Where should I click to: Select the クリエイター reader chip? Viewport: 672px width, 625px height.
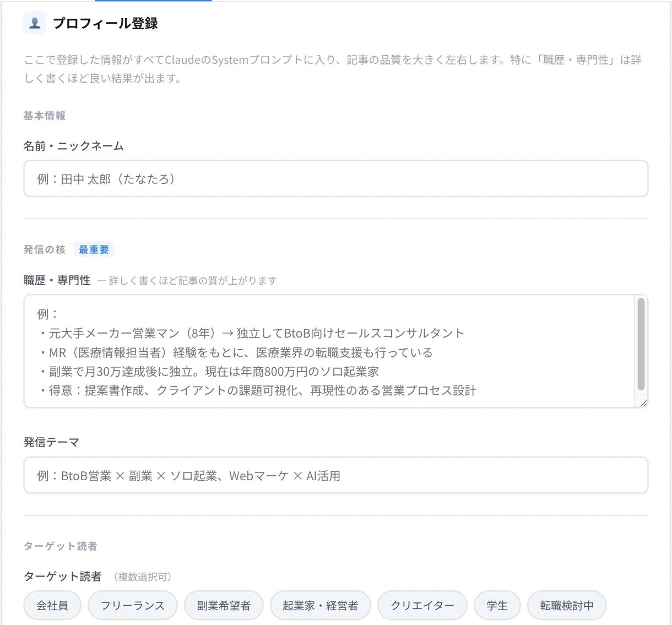(x=422, y=605)
